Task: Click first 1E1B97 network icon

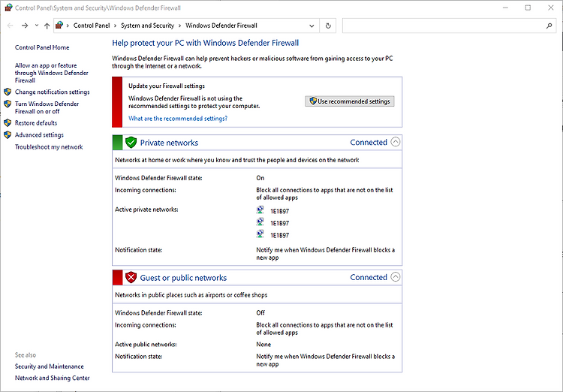Action: pyautogui.click(x=260, y=210)
